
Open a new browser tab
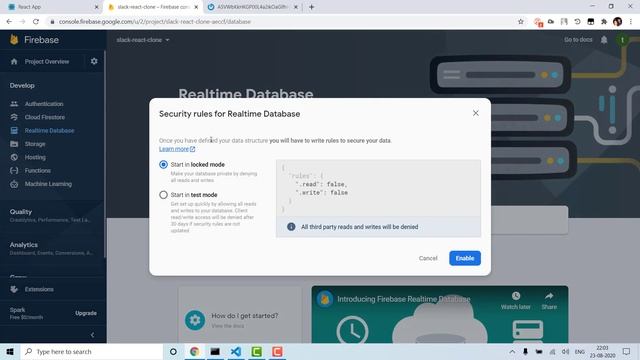311,7
